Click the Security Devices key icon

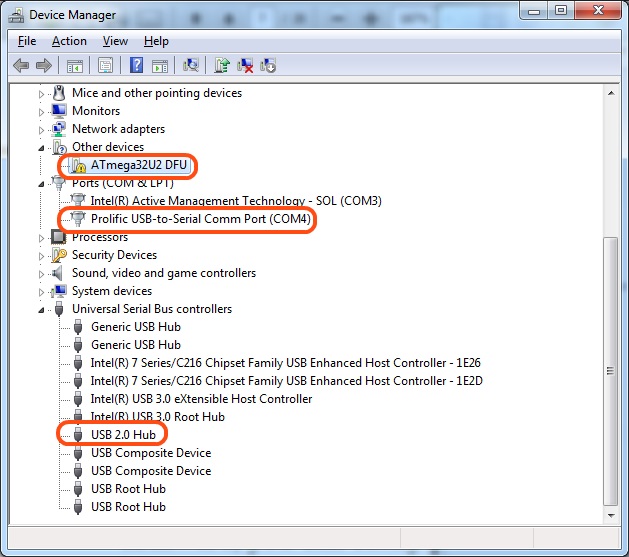[59, 255]
